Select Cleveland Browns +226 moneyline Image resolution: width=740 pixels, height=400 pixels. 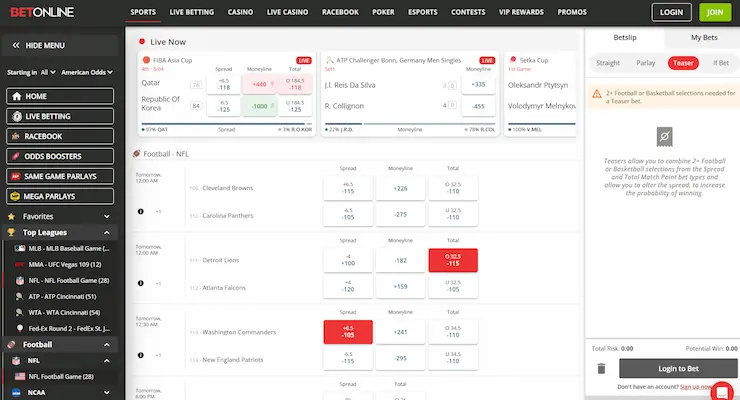pos(400,188)
